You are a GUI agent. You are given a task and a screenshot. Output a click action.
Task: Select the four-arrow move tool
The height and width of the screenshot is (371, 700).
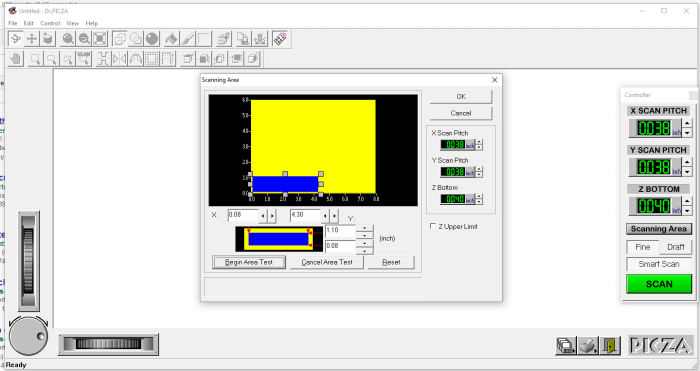point(32,39)
